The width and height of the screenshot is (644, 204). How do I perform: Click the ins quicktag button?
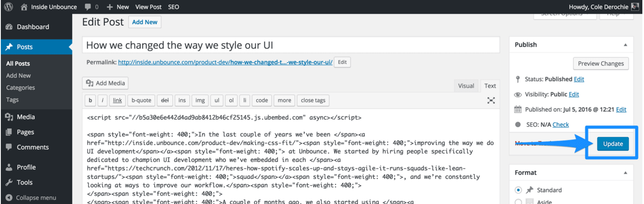click(x=182, y=100)
